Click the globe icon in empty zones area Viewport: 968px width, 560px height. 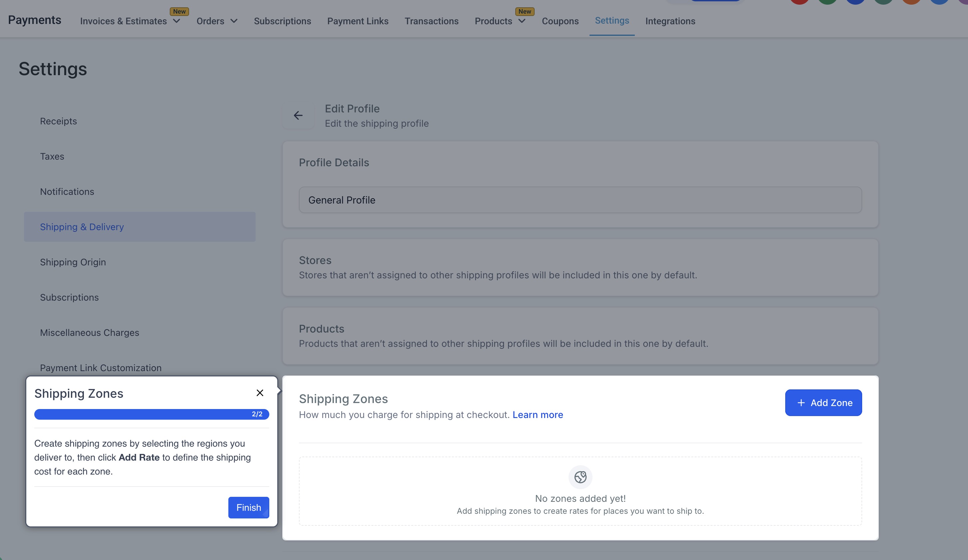point(580,477)
